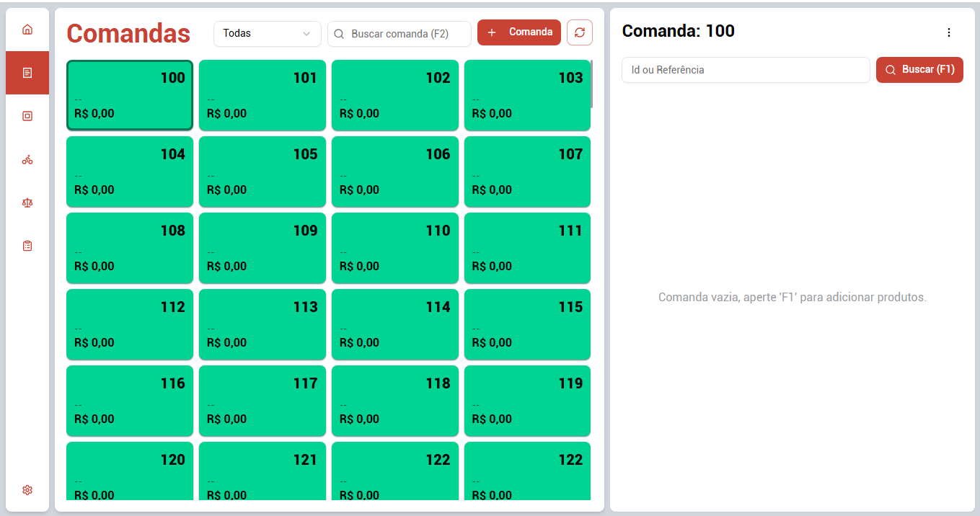The width and height of the screenshot is (980, 516).
Task: Click the Id ou Referência input field
Action: (746, 70)
